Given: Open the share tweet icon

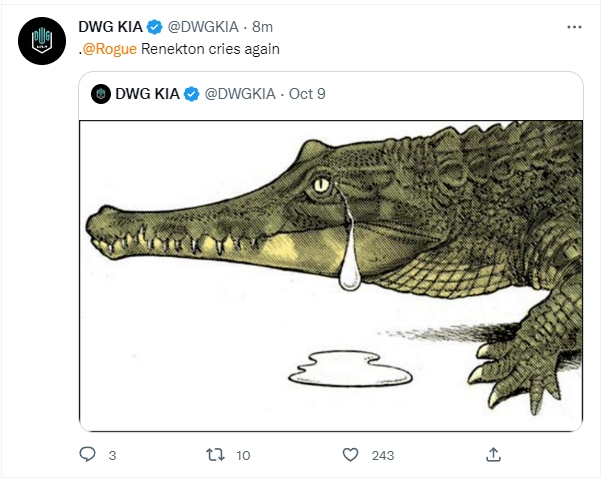Looking at the screenshot, I should pyautogui.click(x=493, y=455).
